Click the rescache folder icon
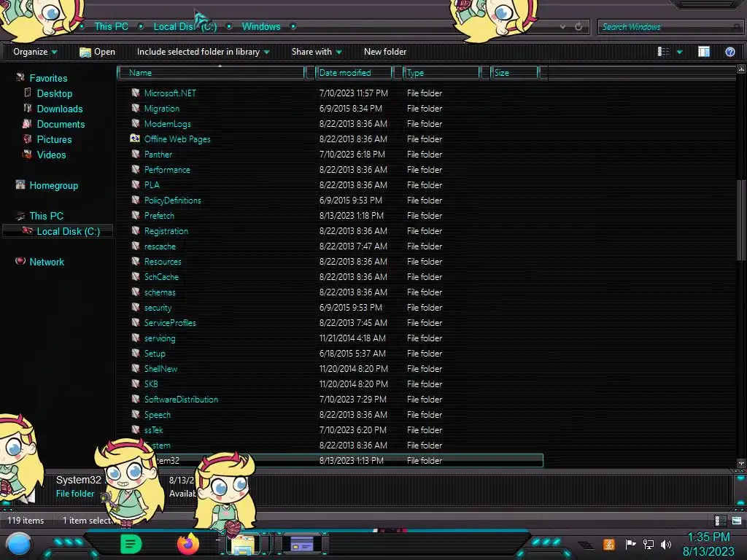 pyautogui.click(x=135, y=246)
